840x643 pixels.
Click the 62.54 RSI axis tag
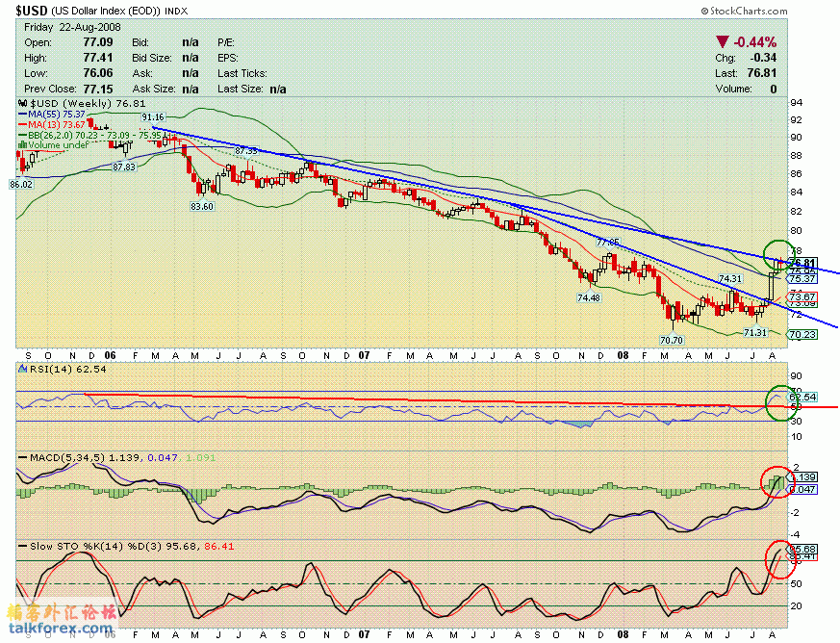coord(802,397)
